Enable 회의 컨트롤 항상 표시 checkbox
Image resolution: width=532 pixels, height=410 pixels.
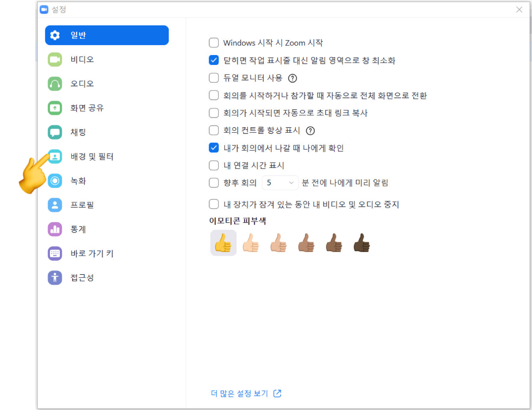(x=214, y=130)
